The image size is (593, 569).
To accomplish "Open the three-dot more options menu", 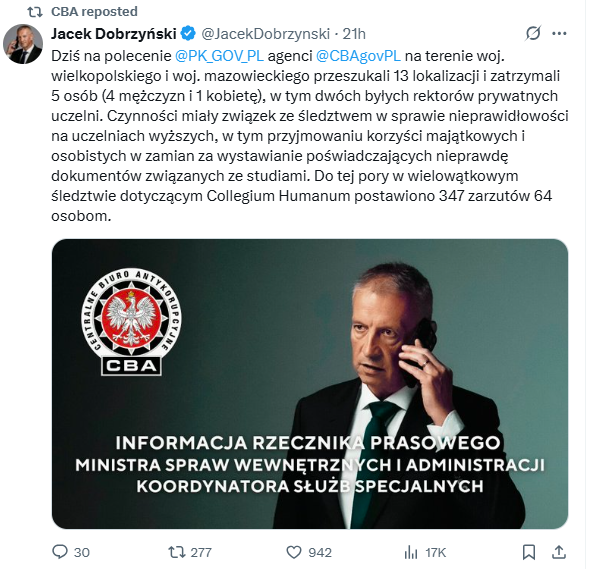I will tap(559, 34).
